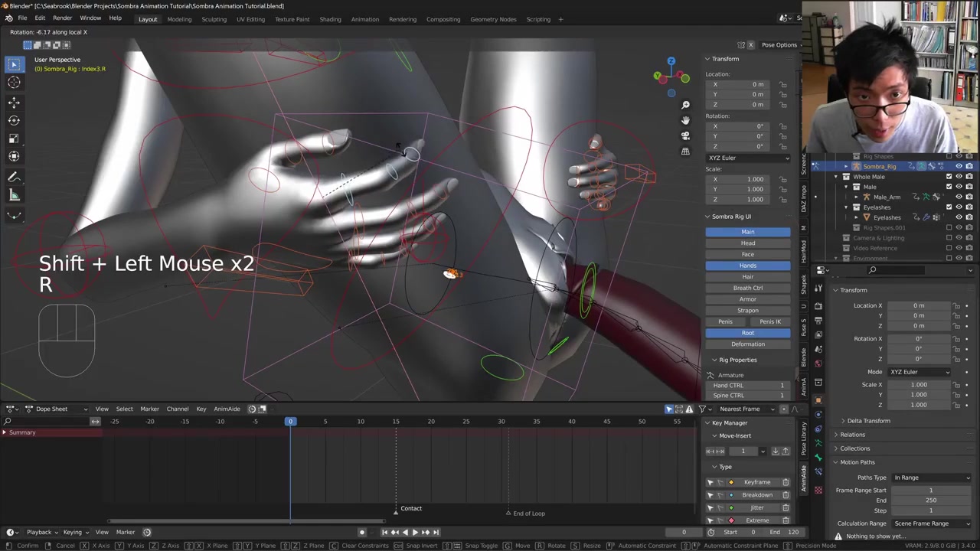
Task: Select the Measure tool
Action: point(14,195)
